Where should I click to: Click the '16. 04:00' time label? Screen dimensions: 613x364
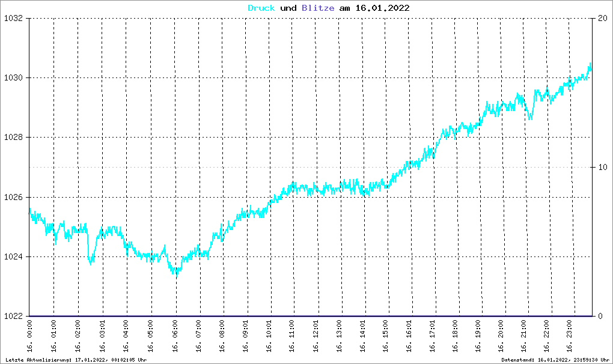point(126,336)
